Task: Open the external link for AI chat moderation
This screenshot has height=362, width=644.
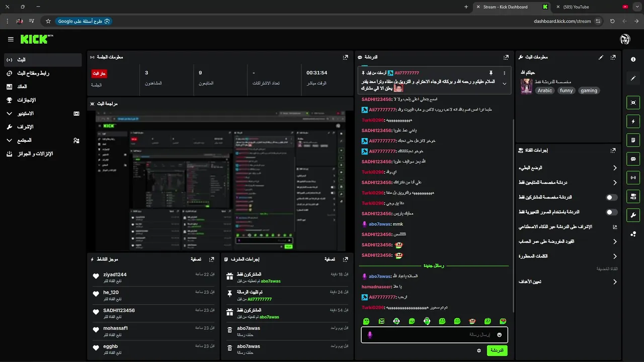Action: [615, 227]
